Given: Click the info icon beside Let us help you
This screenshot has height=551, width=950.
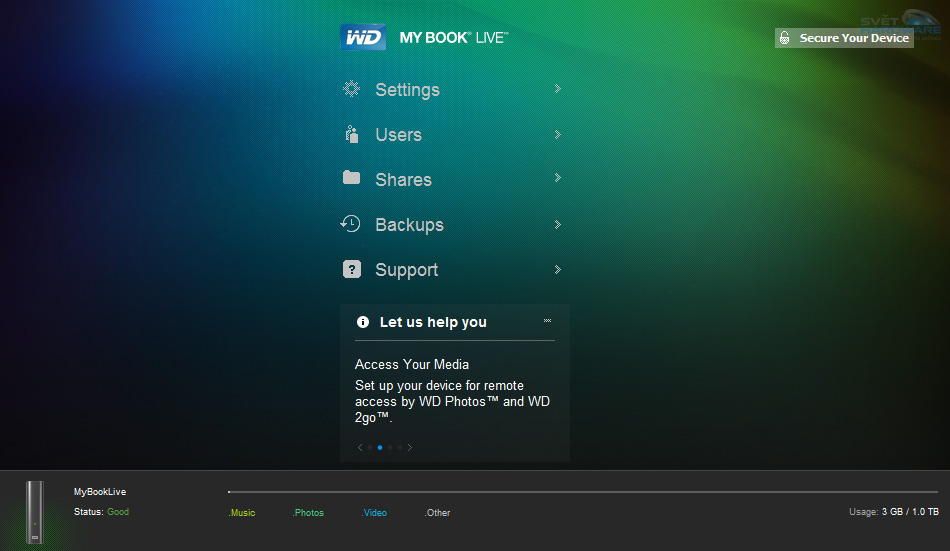Looking at the screenshot, I should pyautogui.click(x=363, y=322).
